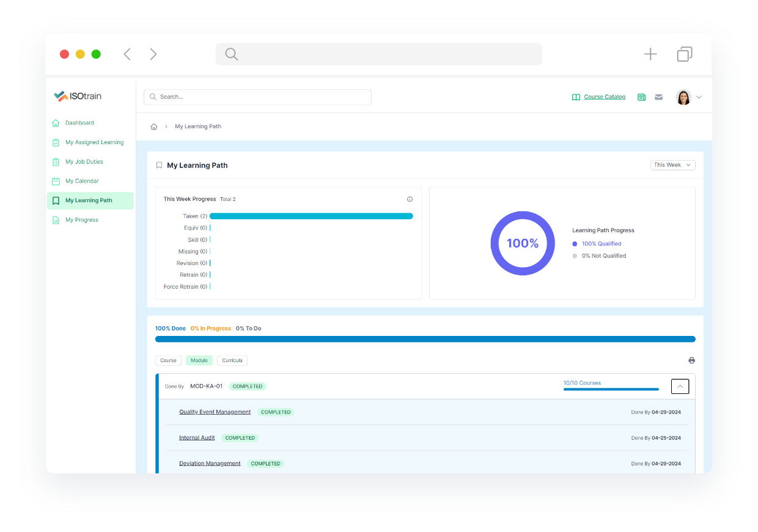Viewport: 758px width, 532px height.
Task: Click the browser forward arrow
Action: (x=153, y=54)
